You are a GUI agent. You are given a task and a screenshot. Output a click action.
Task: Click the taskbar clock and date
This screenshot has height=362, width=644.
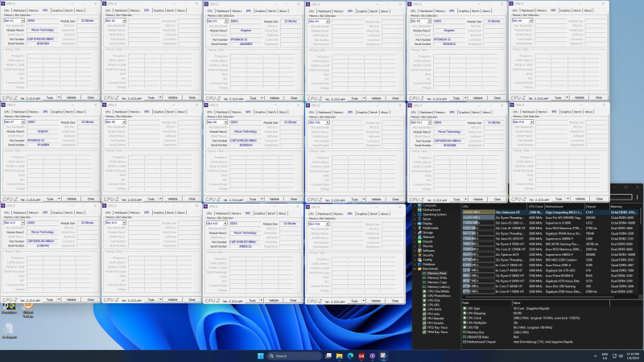[x=633, y=356]
